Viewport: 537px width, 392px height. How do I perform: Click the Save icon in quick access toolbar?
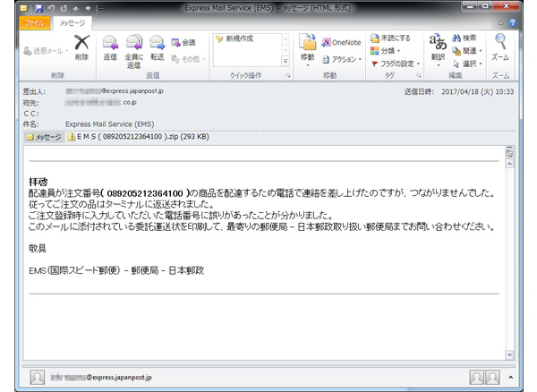click(38, 8)
